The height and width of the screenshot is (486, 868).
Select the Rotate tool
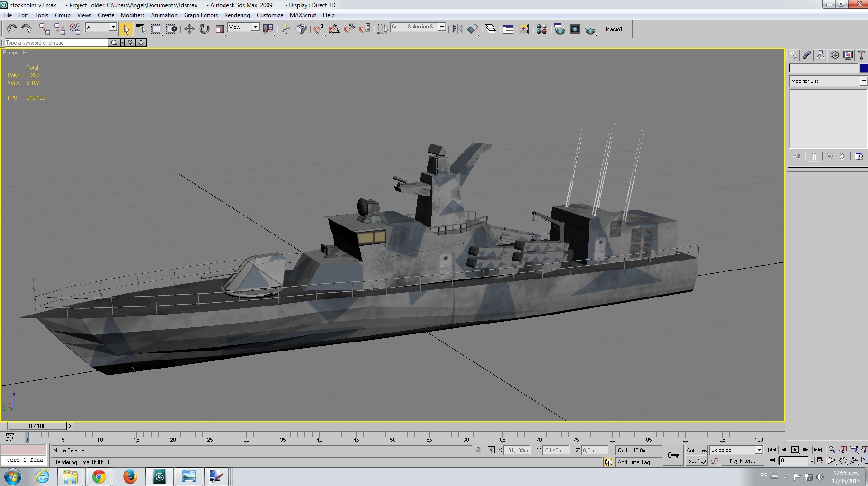204,29
